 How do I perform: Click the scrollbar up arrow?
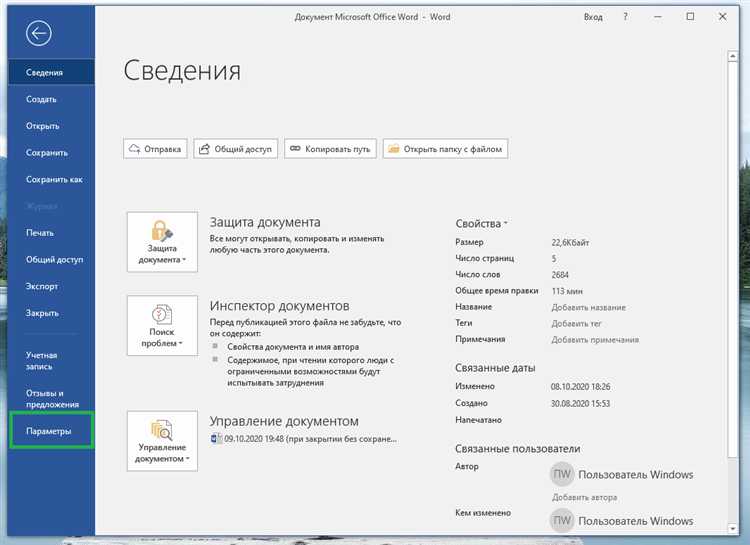coord(732,56)
